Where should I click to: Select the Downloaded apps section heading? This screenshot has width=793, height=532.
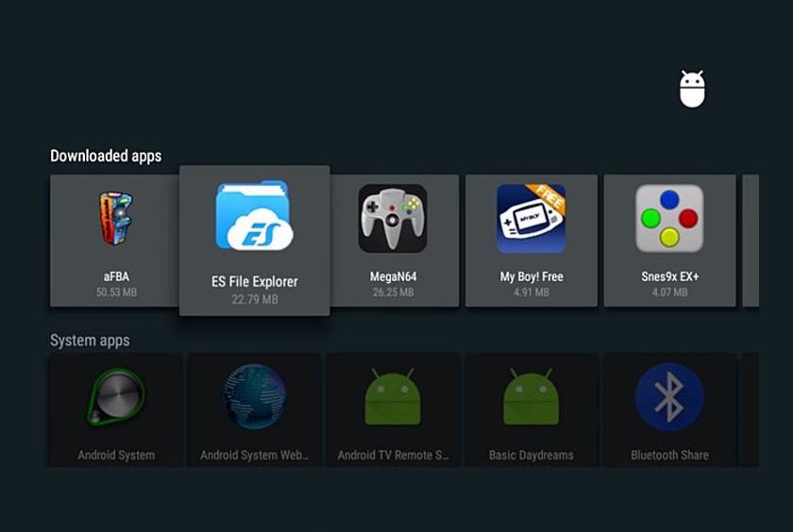tap(106, 156)
